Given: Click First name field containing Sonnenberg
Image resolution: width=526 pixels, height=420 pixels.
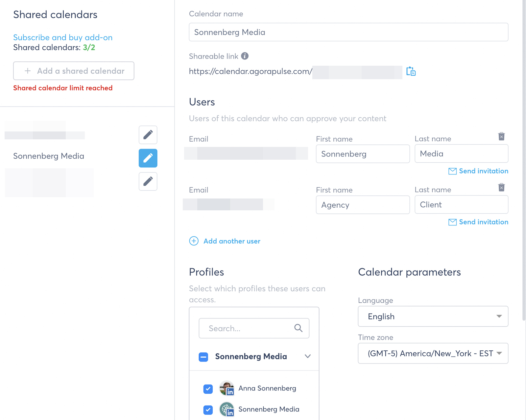Looking at the screenshot, I should 363,154.
